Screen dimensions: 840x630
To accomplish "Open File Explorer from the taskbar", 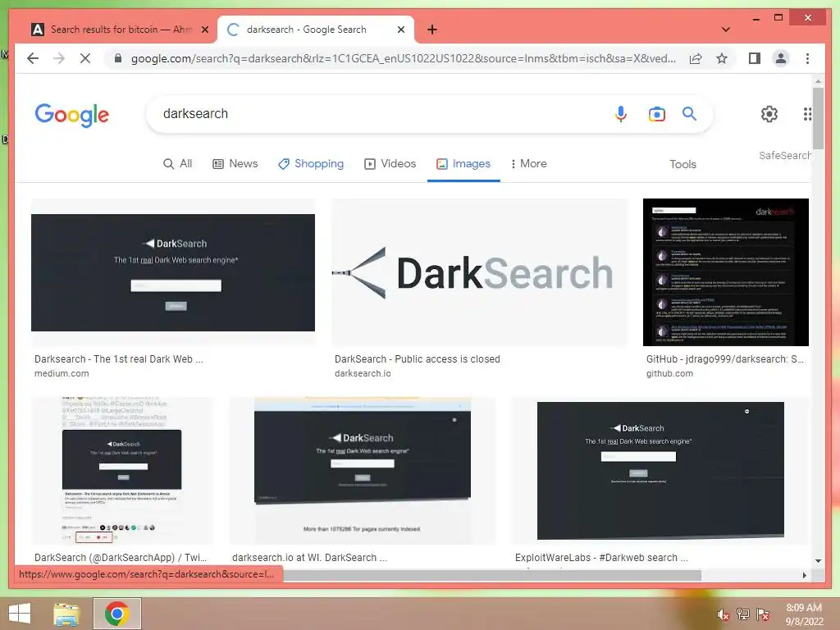I will coord(66,614).
